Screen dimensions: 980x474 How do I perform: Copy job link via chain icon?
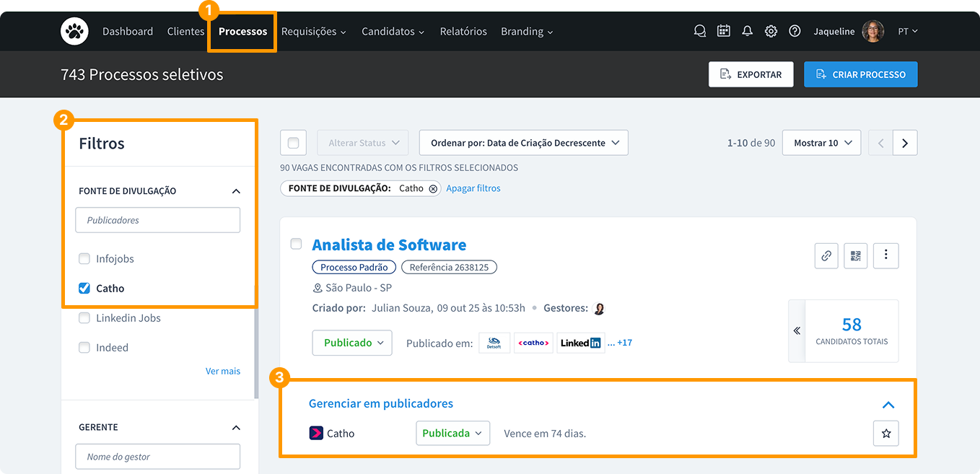tap(826, 255)
